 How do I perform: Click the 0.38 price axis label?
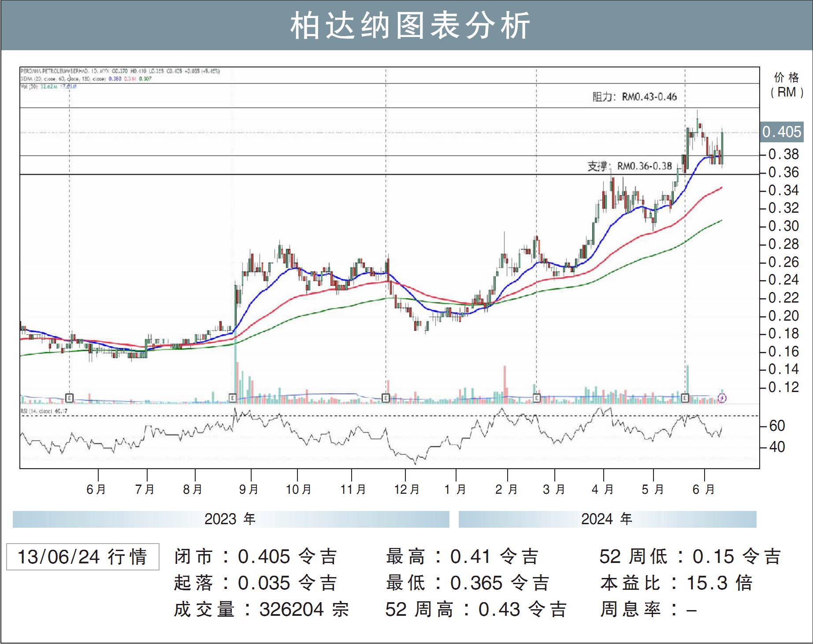pos(783,154)
